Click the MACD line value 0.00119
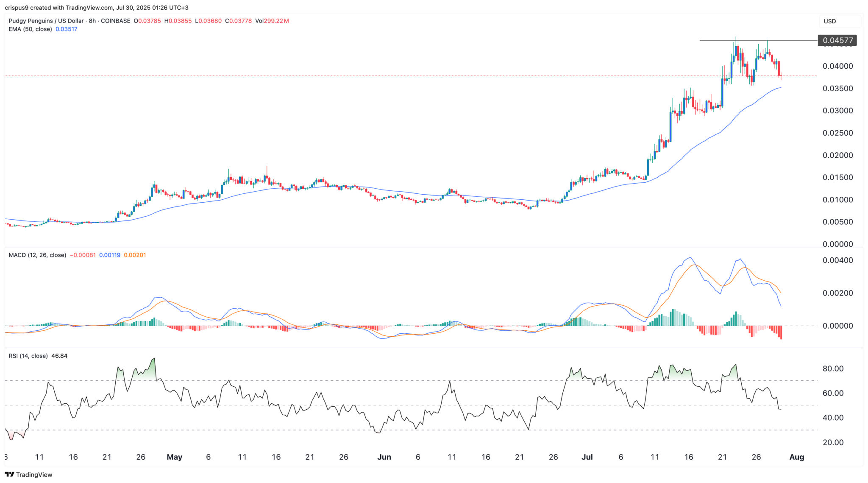 [x=110, y=255]
